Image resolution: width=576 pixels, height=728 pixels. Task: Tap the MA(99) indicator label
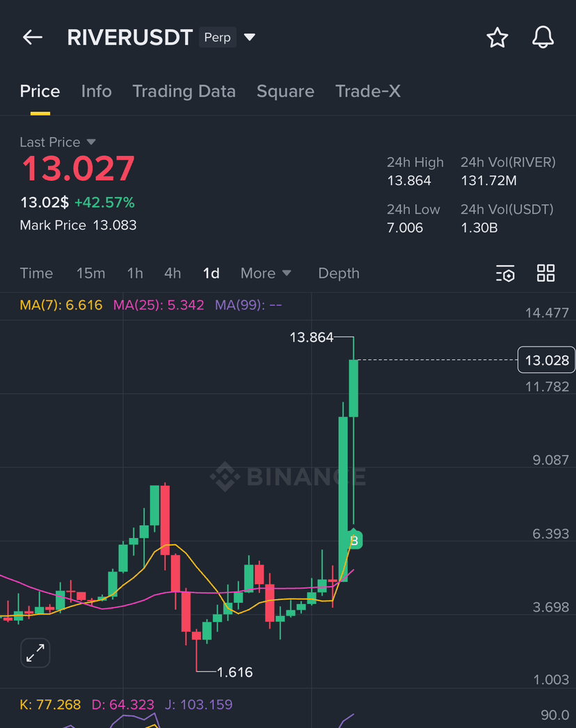point(248,305)
